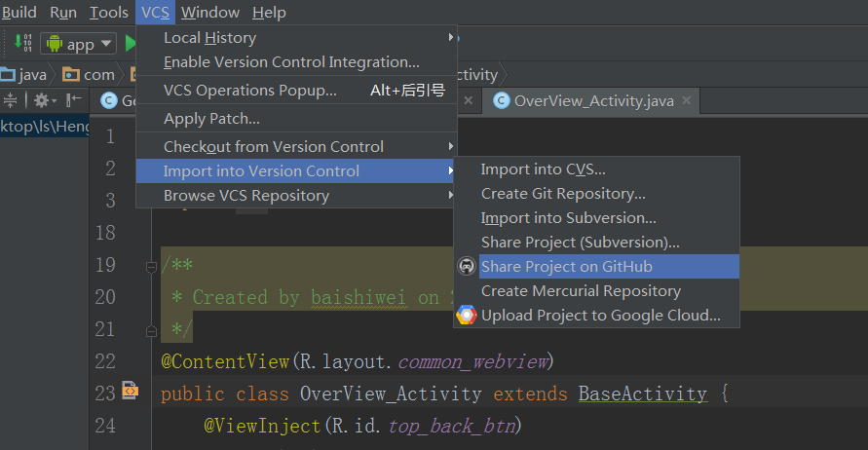Screen dimensions: 868x450
Task: Open the Tools menu in the menu bar
Action: pos(108,13)
